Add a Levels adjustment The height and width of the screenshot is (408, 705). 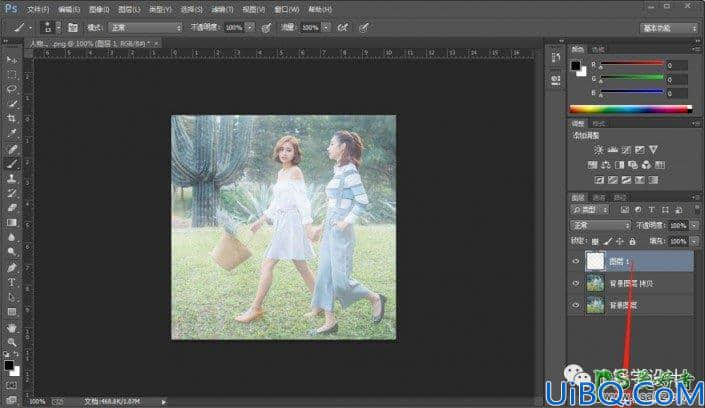(x=612, y=150)
